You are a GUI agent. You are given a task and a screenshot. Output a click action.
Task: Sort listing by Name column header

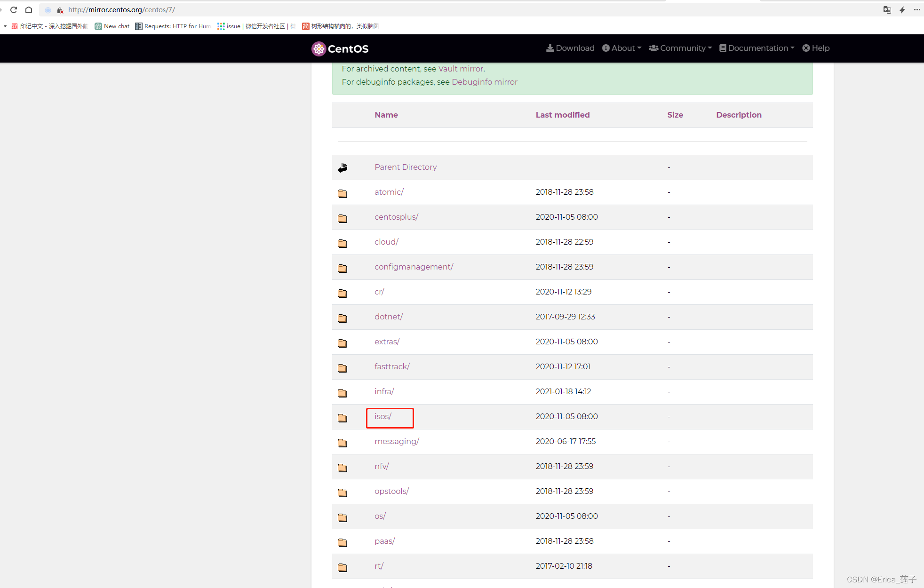click(386, 115)
